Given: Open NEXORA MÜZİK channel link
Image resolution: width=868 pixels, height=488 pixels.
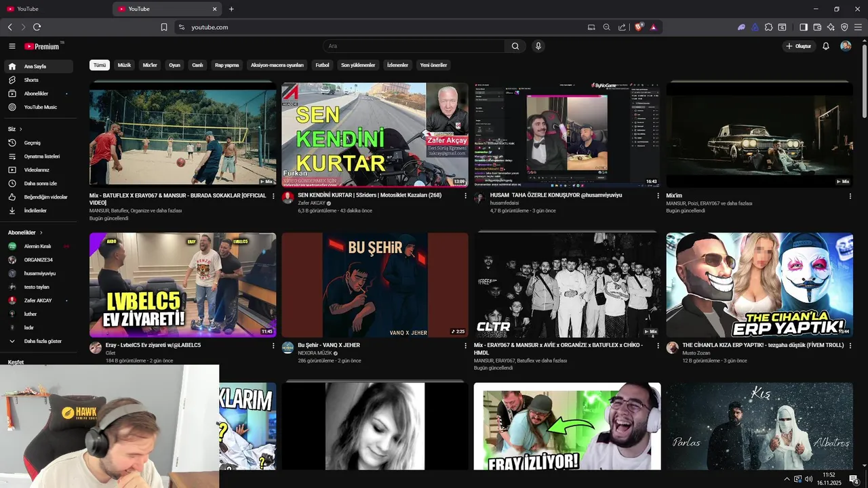Looking at the screenshot, I should (315, 353).
